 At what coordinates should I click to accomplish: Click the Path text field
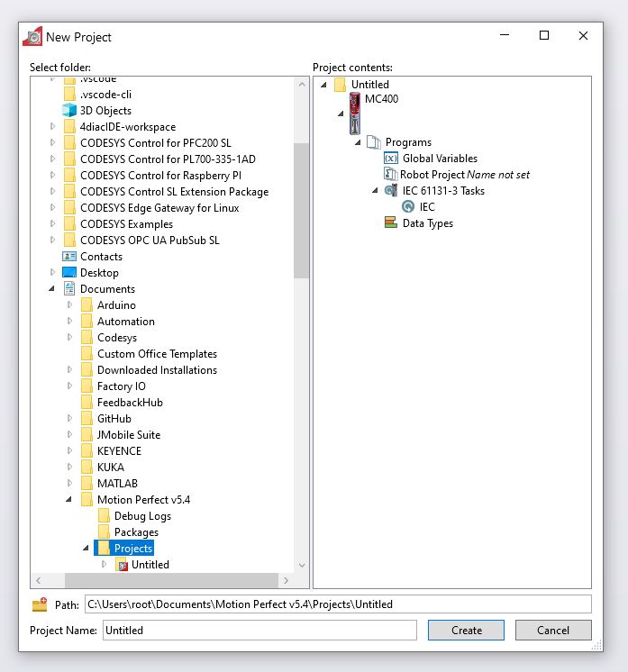(338, 604)
